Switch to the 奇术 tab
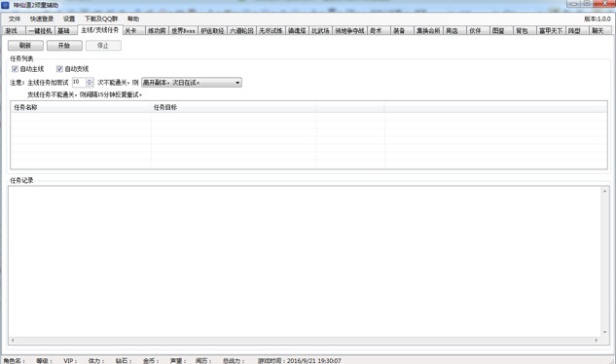This screenshot has height=364, width=616. pyautogui.click(x=380, y=31)
